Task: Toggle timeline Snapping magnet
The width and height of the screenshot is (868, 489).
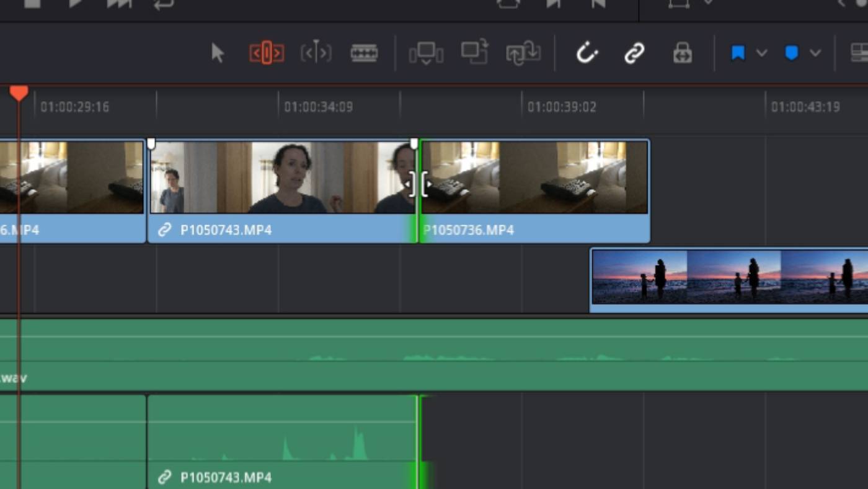Action: (x=586, y=53)
